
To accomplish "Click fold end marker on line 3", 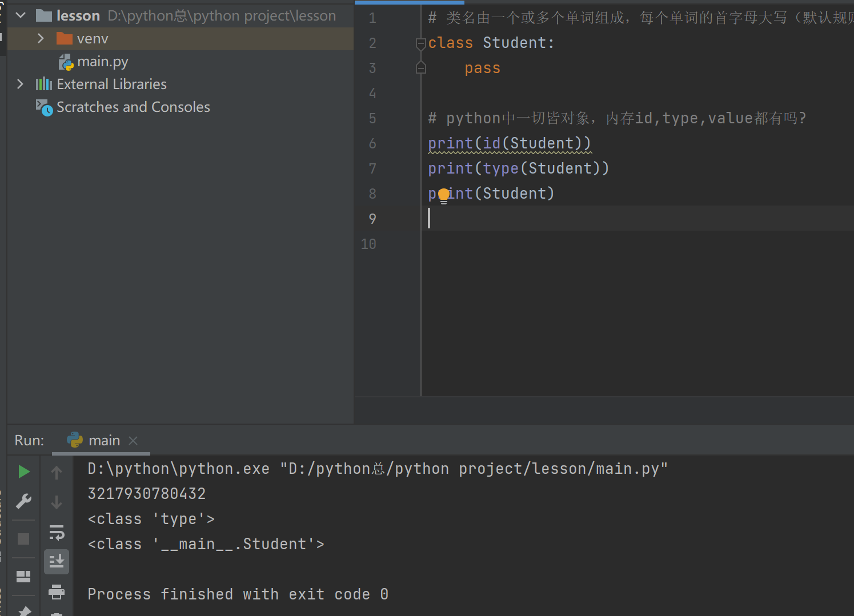I will point(421,69).
